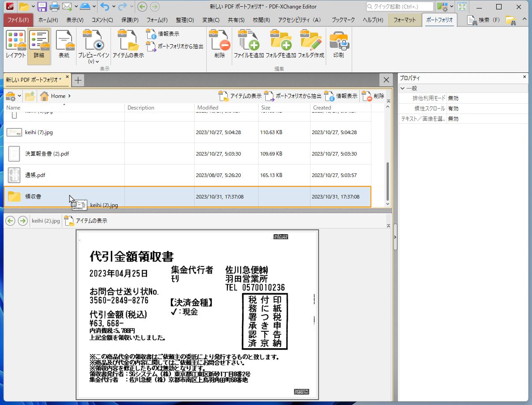Click ポートフォリオから抽出 in the ribbon
The height and width of the screenshot is (405, 532).
coord(175,46)
